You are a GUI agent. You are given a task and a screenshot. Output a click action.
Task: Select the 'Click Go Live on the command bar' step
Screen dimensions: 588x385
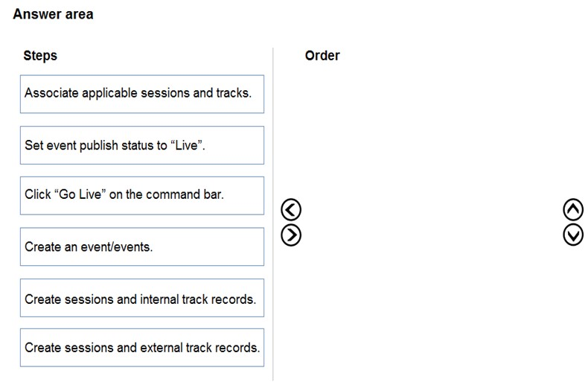pyautogui.click(x=142, y=196)
